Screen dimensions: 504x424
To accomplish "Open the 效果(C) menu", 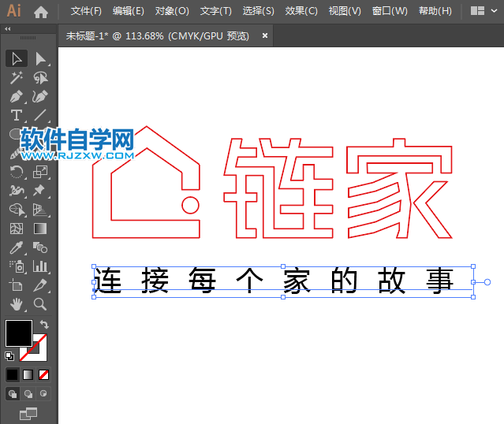I will tap(301, 11).
